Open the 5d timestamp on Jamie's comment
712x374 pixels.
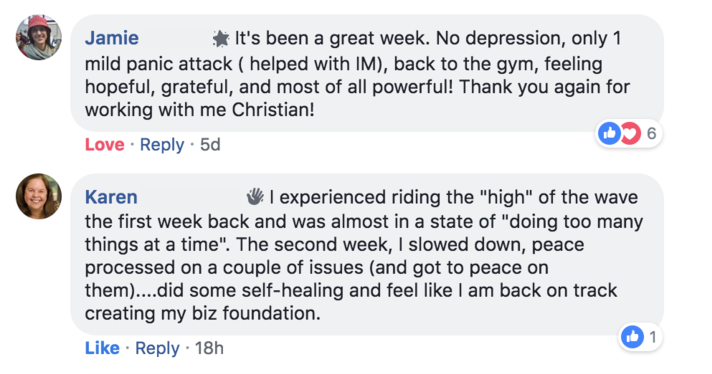(x=210, y=145)
